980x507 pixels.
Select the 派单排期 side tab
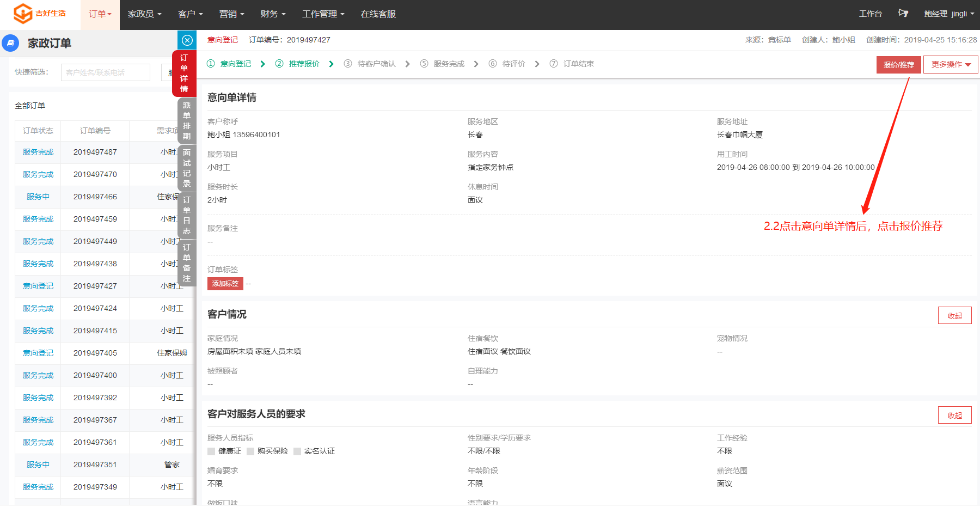[186, 120]
